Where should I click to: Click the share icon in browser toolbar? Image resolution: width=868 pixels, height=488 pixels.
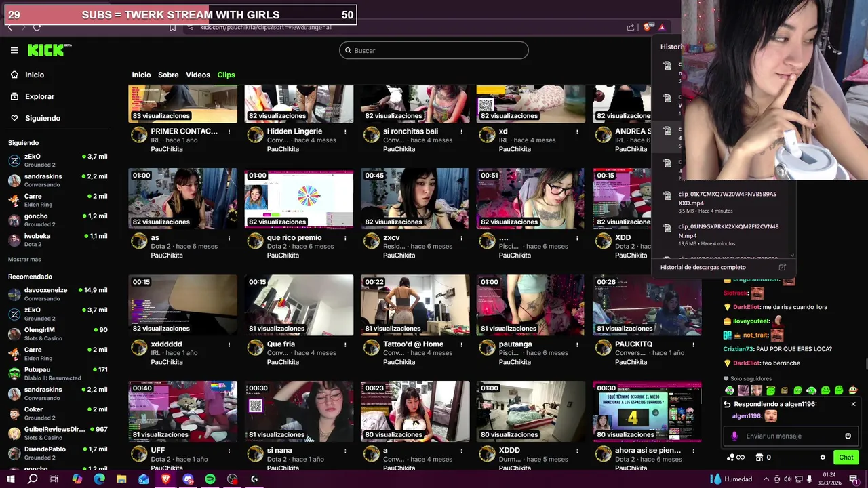click(x=631, y=27)
